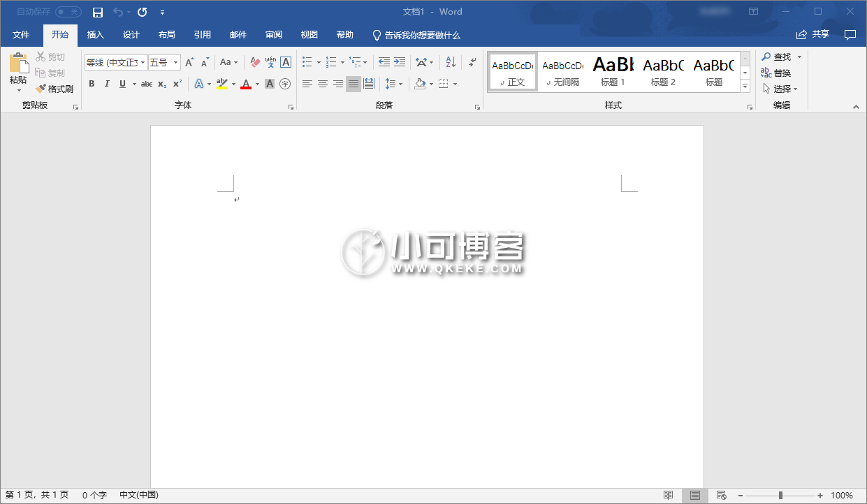
Task: Switch to the 审阅 (Review) tab
Action: [x=274, y=35]
